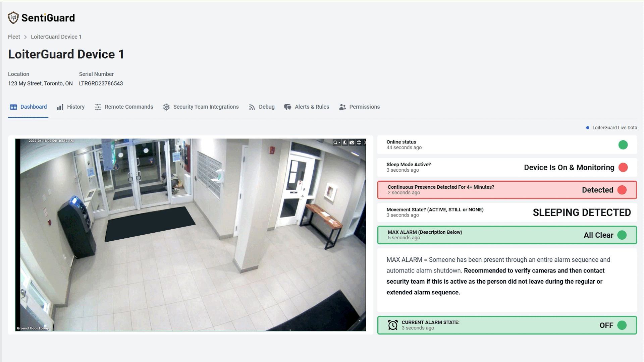Image resolution: width=644 pixels, height=362 pixels.
Task: Click the Current Alarm State OFF indicator
Action: [x=622, y=325]
